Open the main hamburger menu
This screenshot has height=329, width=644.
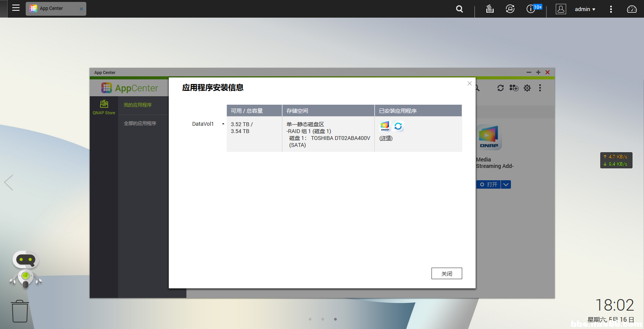tap(16, 8)
